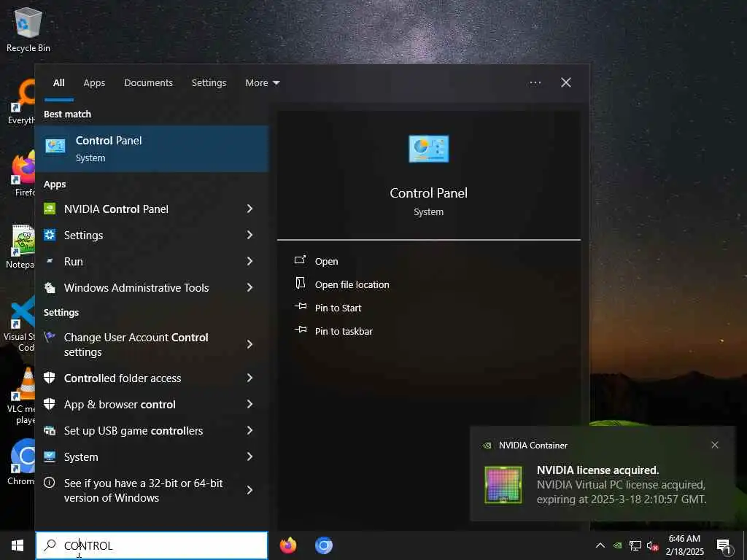Viewport: 747px width, 560px height.
Task: Click 'Windows Administrative Tools' text
Action: (x=136, y=287)
